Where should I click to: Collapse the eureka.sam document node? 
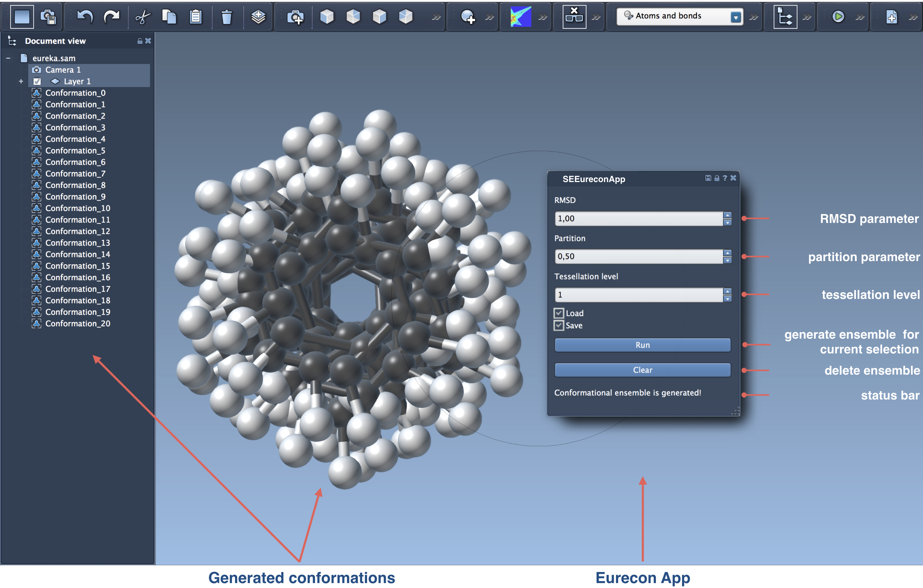point(8,58)
